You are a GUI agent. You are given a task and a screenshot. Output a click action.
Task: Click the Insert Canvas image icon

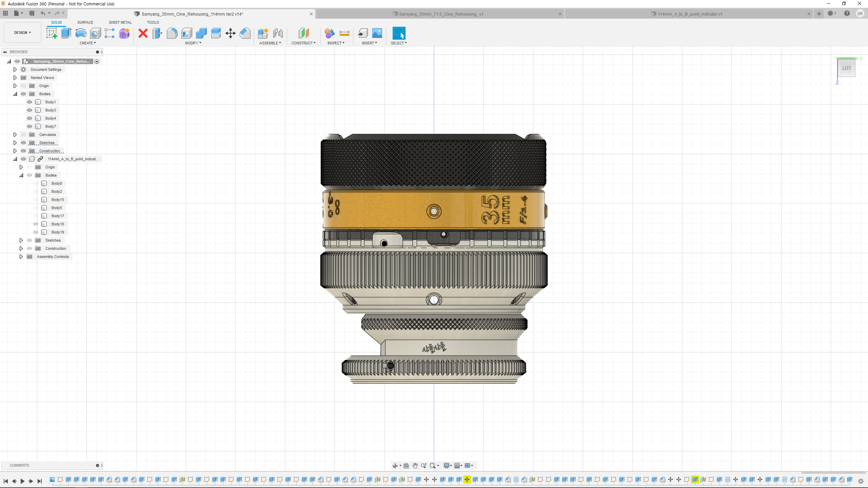click(x=377, y=33)
